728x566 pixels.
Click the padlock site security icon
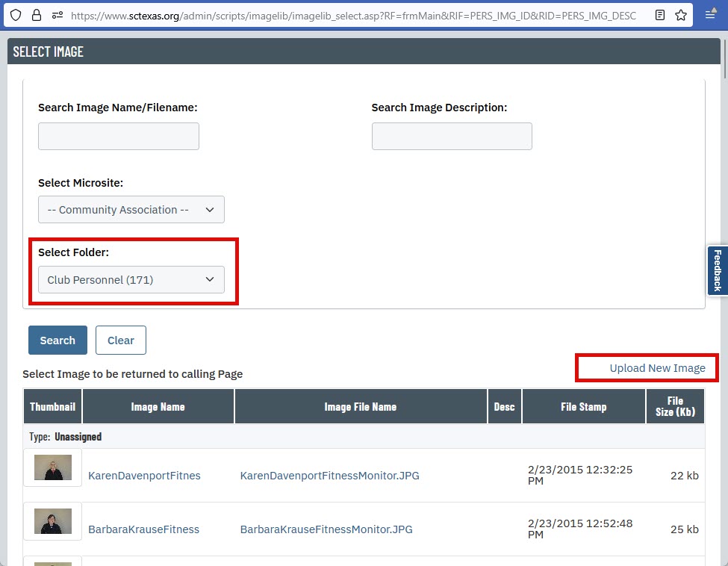click(x=36, y=15)
